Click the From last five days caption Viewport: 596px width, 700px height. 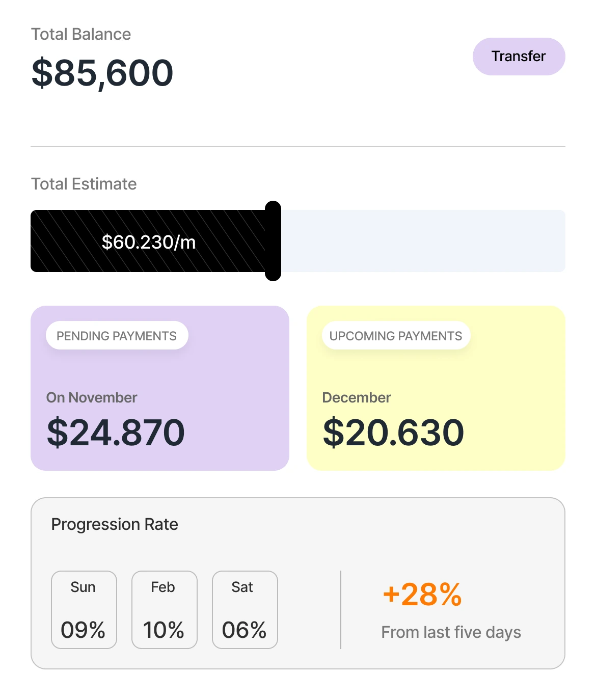tap(451, 632)
